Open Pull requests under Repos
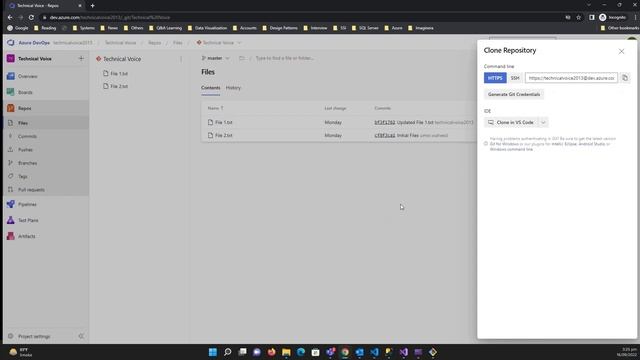 click(31, 190)
